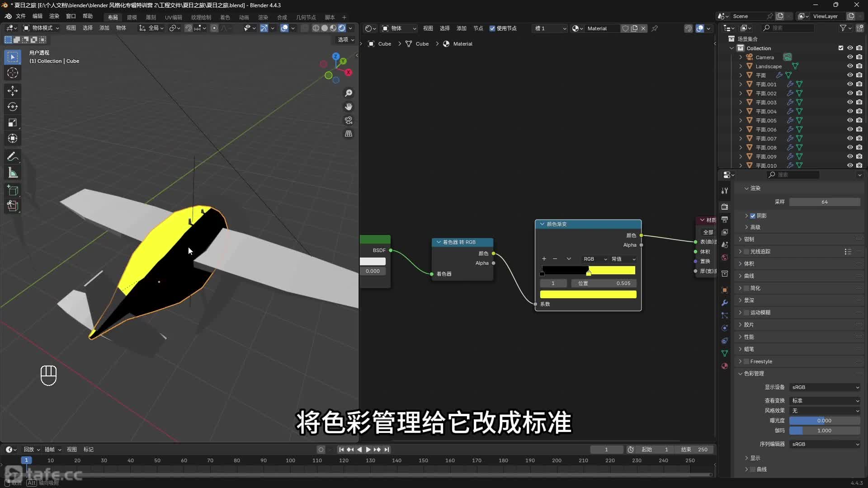The width and height of the screenshot is (868, 488).
Task: Click the 节点 menu in node editor
Action: [x=478, y=28]
